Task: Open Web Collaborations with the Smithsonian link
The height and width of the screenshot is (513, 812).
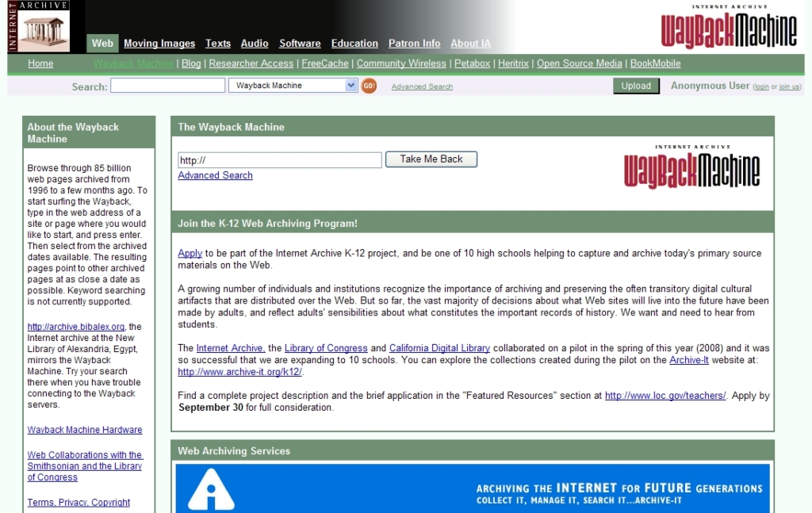Action: 85,466
